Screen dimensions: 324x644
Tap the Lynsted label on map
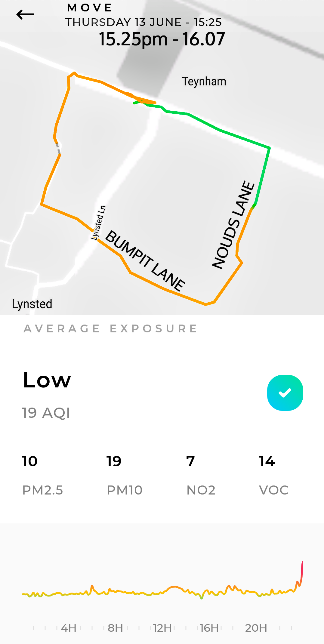[32, 304]
